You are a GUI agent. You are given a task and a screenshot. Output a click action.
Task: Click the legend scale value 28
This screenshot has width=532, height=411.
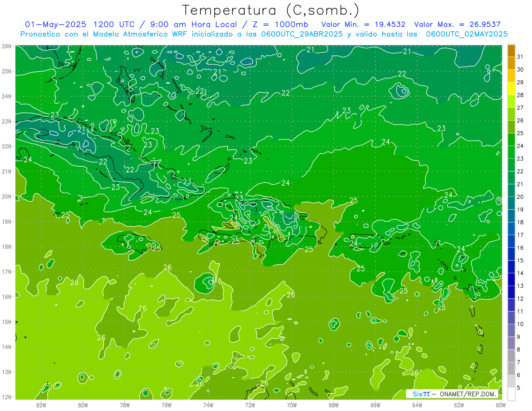(x=520, y=95)
